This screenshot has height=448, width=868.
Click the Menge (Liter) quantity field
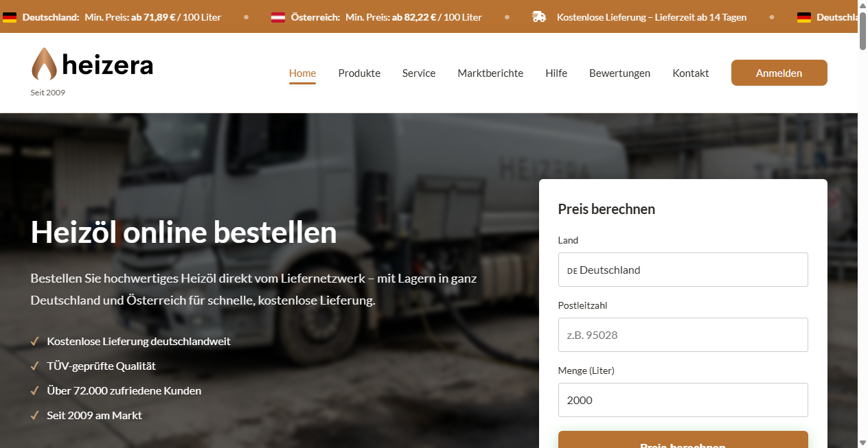[x=683, y=400]
